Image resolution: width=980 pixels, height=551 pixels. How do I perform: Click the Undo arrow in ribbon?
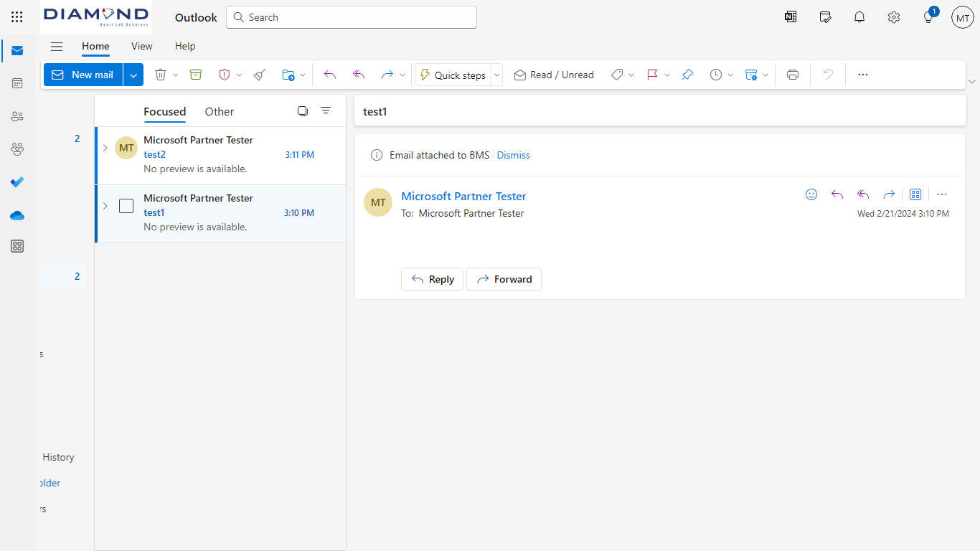point(828,75)
